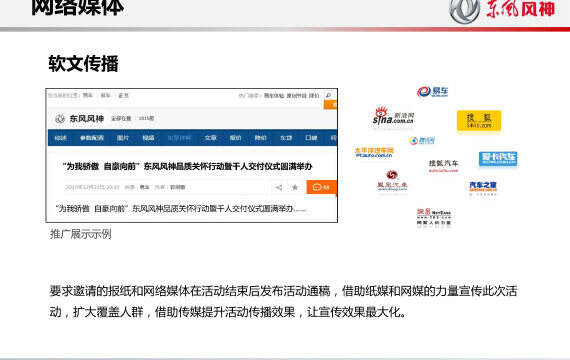Viewport: 570px width, 360px height.
Task: Open the 文章 tab in blue navbar
Action: click(x=210, y=138)
